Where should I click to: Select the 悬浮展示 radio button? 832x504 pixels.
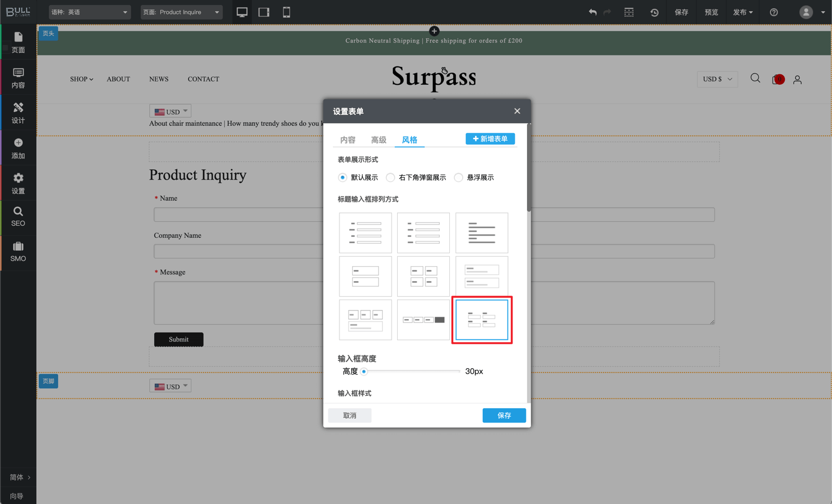pyautogui.click(x=459, y=177)
